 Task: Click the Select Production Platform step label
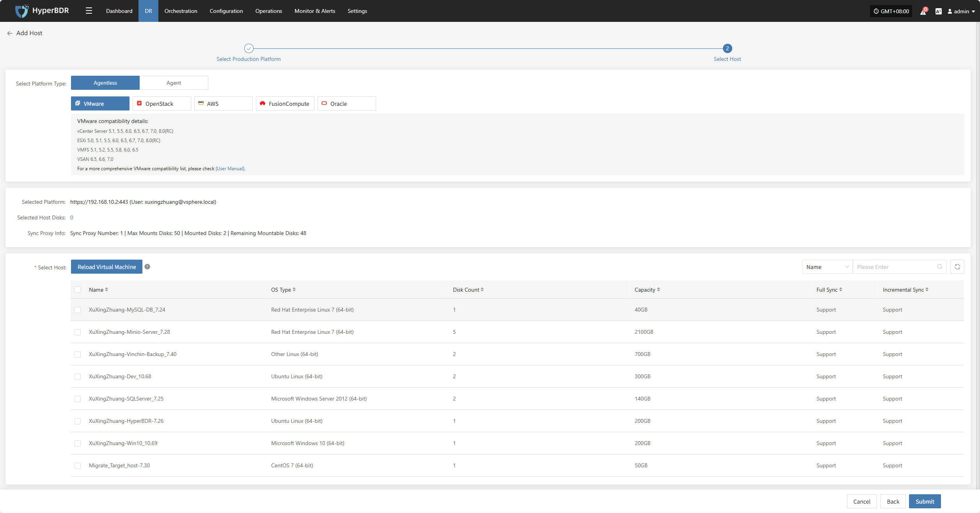coord(249,59)
